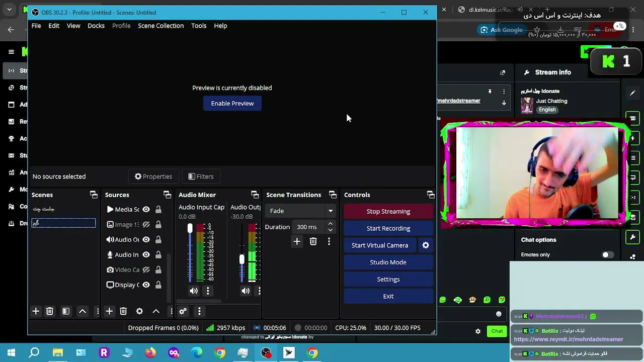Open Virtual Camera configuration gear
This screenshot has height=362, width=644.
click(426, 245)
